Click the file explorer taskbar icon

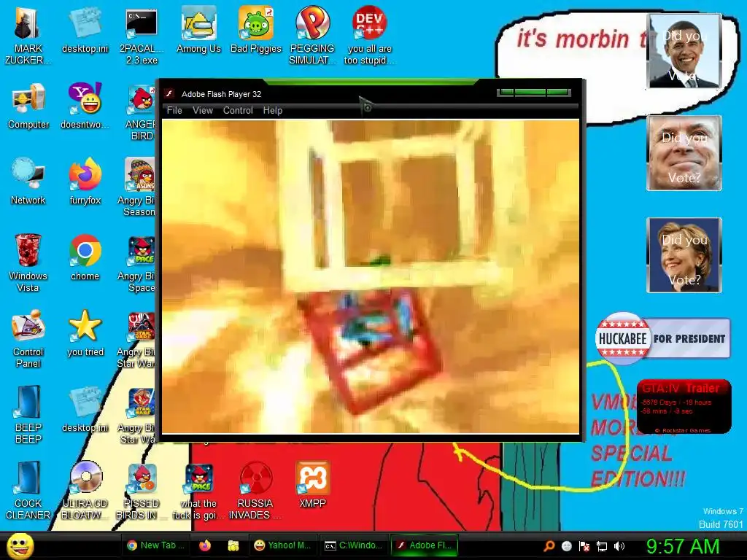pos(233,545)
